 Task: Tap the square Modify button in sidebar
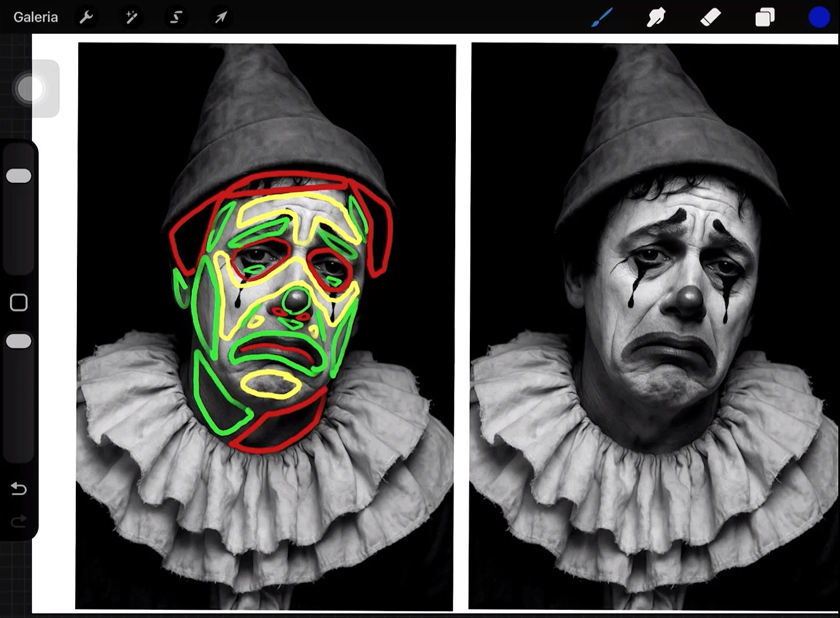click(19, 302)
